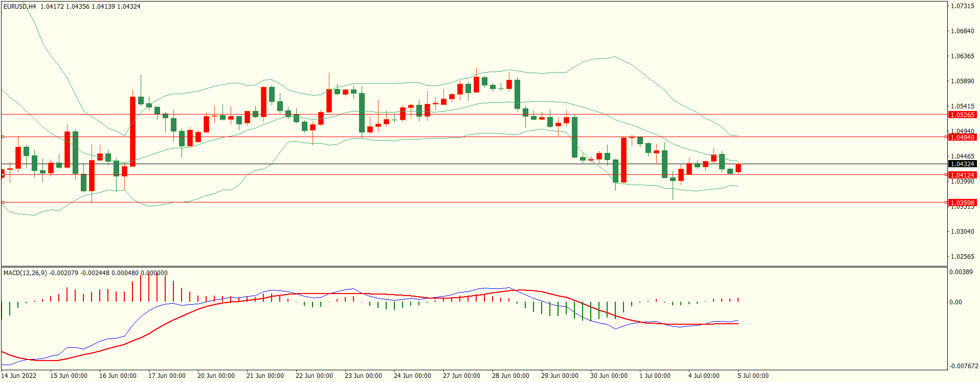The image size is (980, 382).
Task: Click the 1.02565 price axis value
Action: [962, 257]
